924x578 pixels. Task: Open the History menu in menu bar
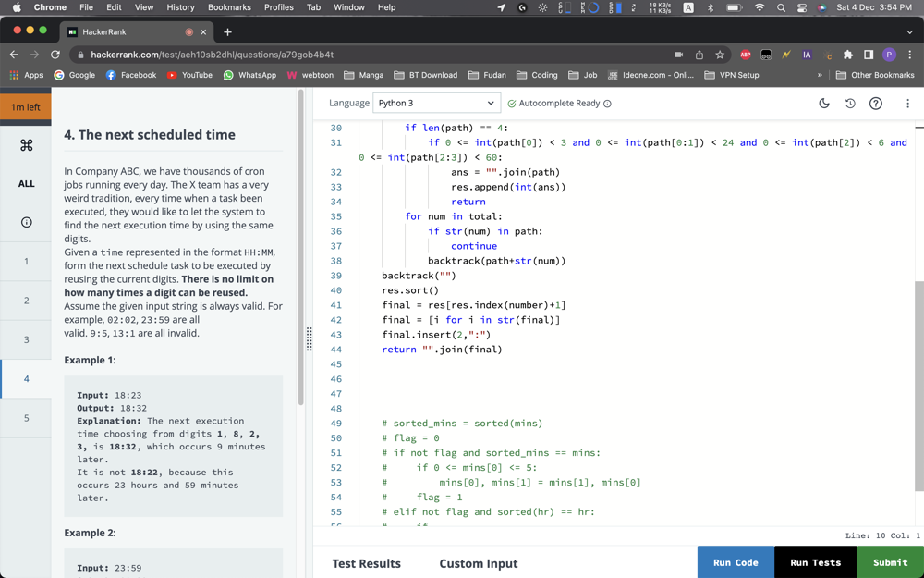(180, 7)
